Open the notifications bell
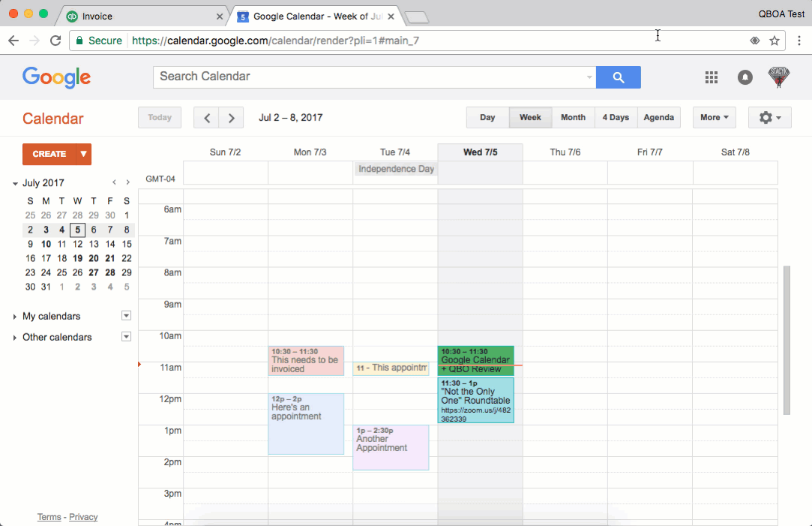The height and width of the screenshot is (526, 812). 745,77
